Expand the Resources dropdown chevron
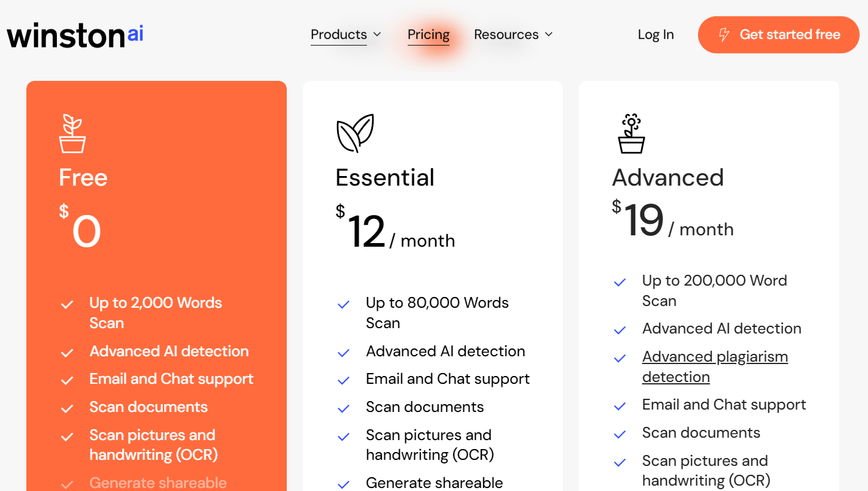 pyautogui.click(x=548, y=35)
